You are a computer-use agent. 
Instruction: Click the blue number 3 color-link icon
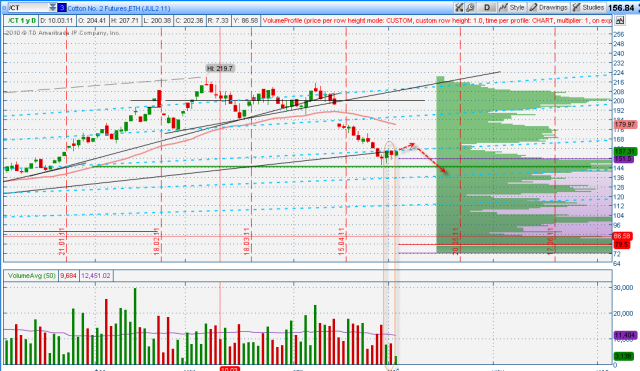[x=62, y=7]
